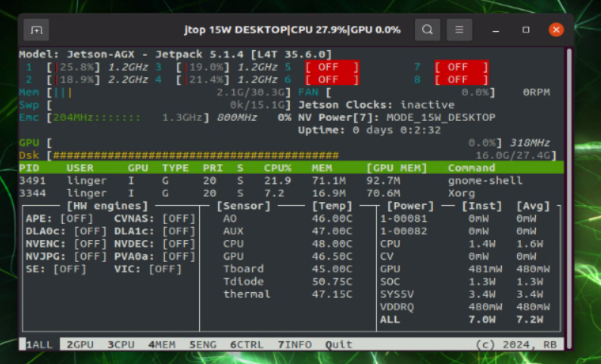Switch to the 2GPU page tab

point(80,344)
